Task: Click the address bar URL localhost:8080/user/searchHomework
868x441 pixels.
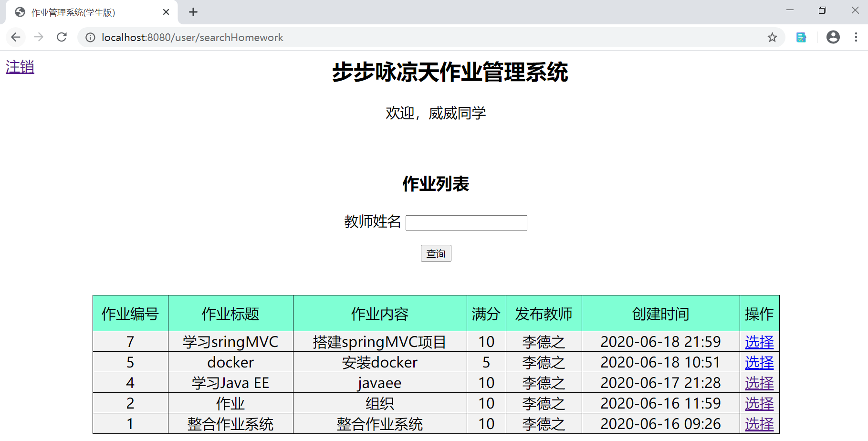Action: click(x=192, y=37)
